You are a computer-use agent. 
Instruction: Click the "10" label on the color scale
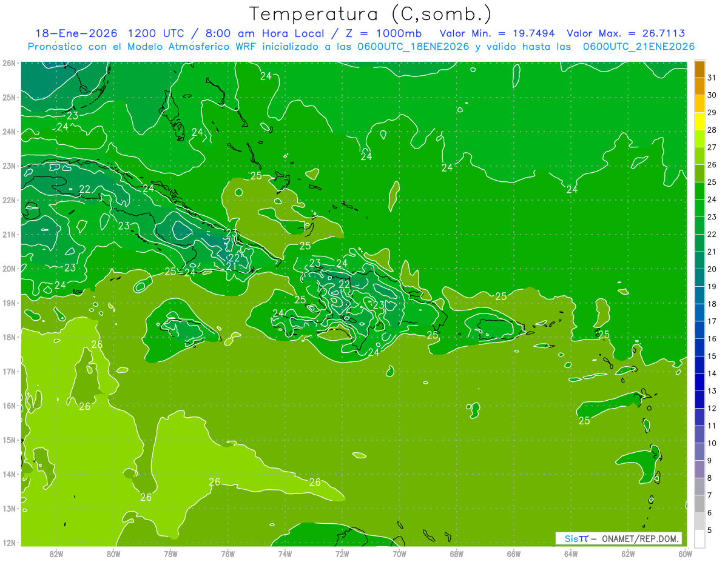pos(712,443)
